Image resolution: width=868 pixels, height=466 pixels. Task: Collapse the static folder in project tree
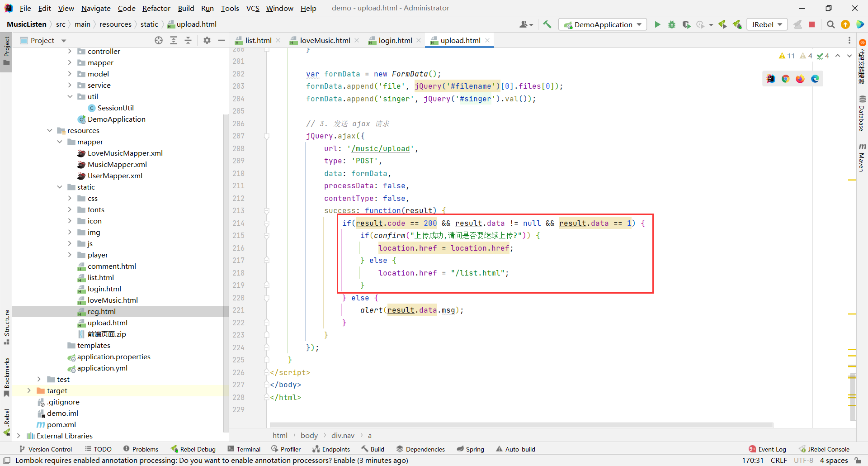60,187
